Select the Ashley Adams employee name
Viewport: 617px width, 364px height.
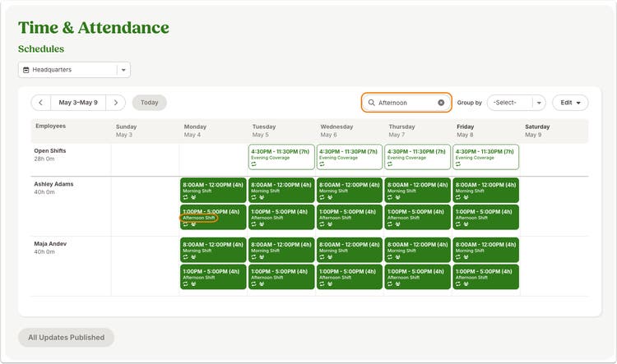(x=53, y=184)
